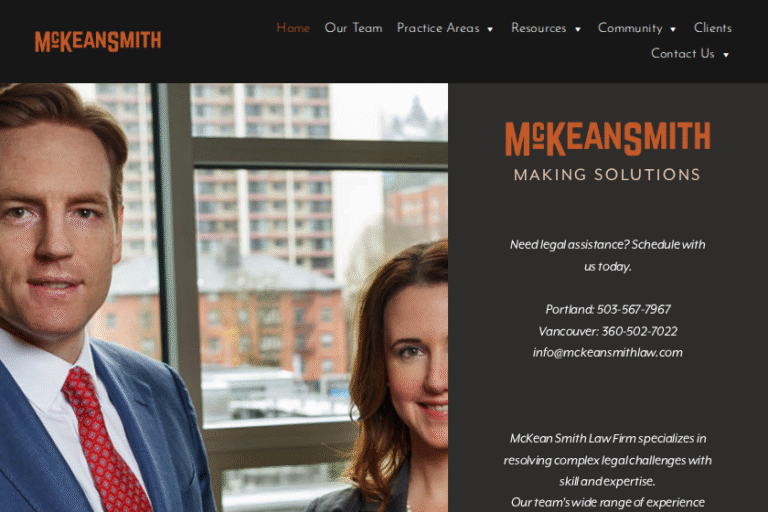Click the 'Need legal assistance?' schedule text
Image resolution: width=768 pixels, height=512 pixels.
[x=607, y=255]
